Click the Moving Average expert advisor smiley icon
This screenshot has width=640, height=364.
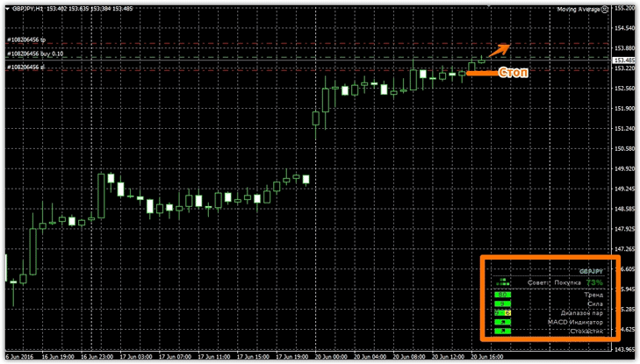click(x=606, y=10)
